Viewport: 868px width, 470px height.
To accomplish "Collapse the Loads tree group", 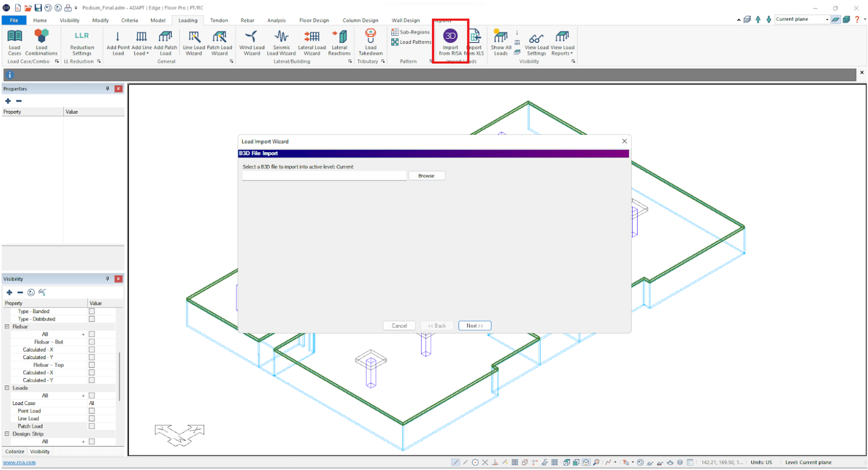I will pos(7,388).
